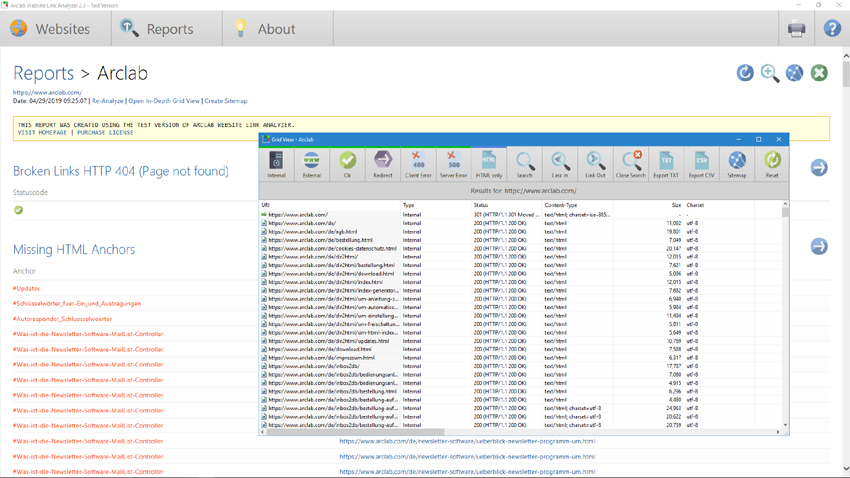
Task: Click the Re-Analyze link
Action: [107, 101]
